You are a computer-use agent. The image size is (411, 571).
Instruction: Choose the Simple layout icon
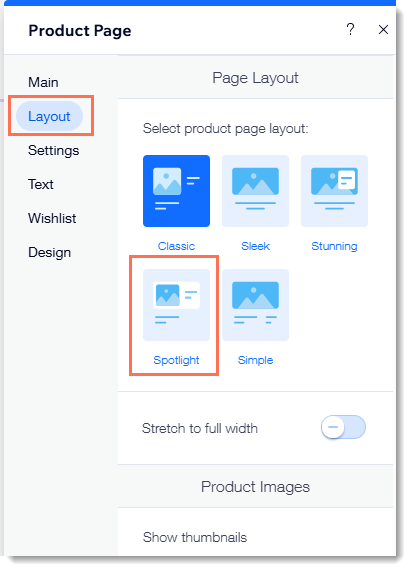coord(255,305)
